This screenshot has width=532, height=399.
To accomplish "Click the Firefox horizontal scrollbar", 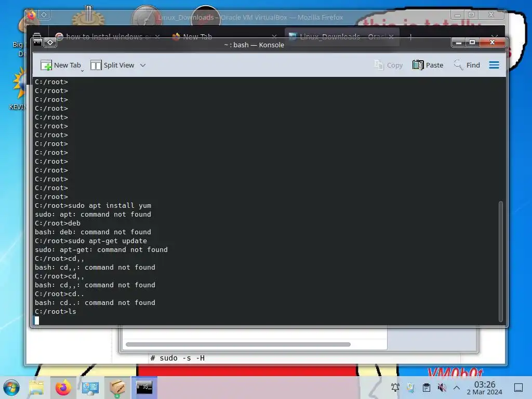I will [x=238, y=344].
